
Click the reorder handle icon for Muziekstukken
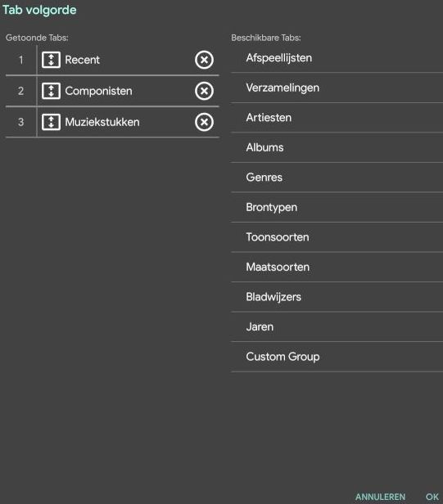pyautogui.click(x=51, y=122)
